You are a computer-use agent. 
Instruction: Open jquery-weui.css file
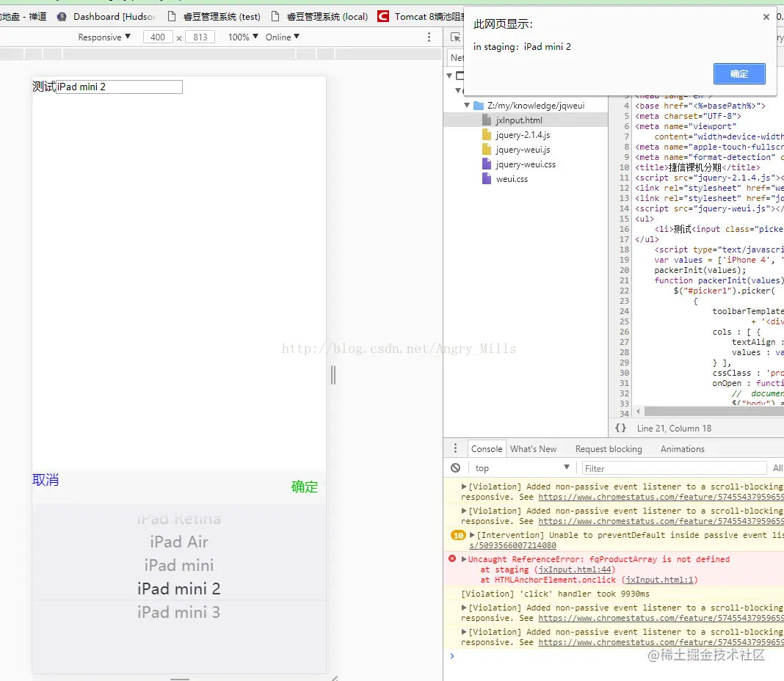point(526,164)
